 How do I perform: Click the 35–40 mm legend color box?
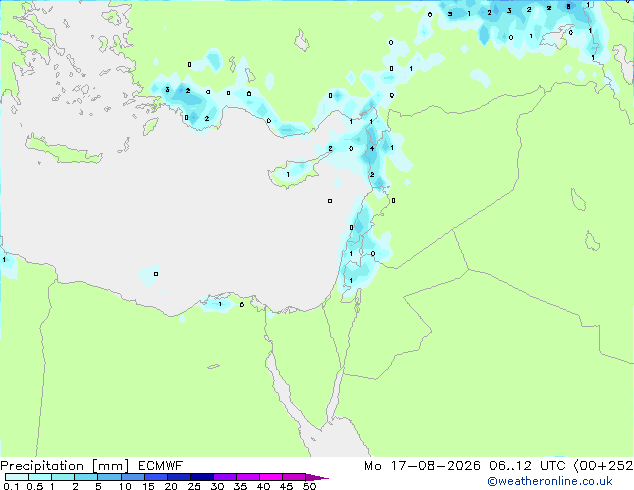[247, 477]
